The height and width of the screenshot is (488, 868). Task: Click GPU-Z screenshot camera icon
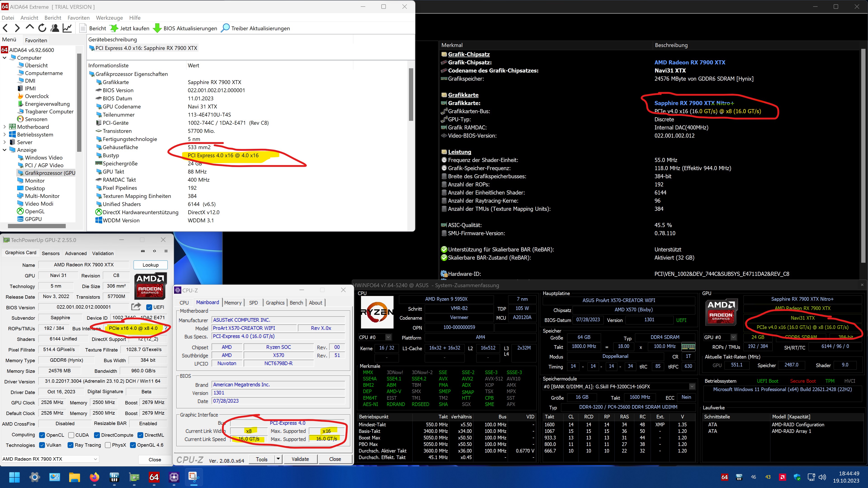143,251
